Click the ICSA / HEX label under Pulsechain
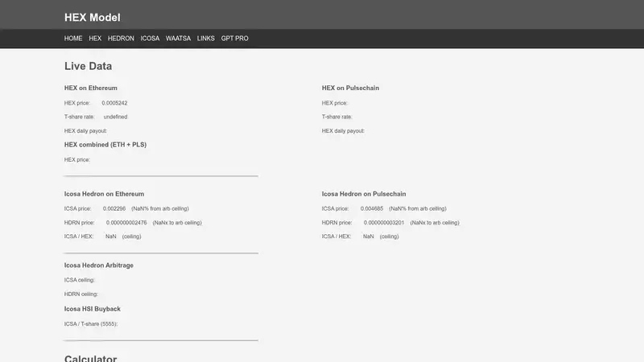Screen dimensions: 644x362 336,237
